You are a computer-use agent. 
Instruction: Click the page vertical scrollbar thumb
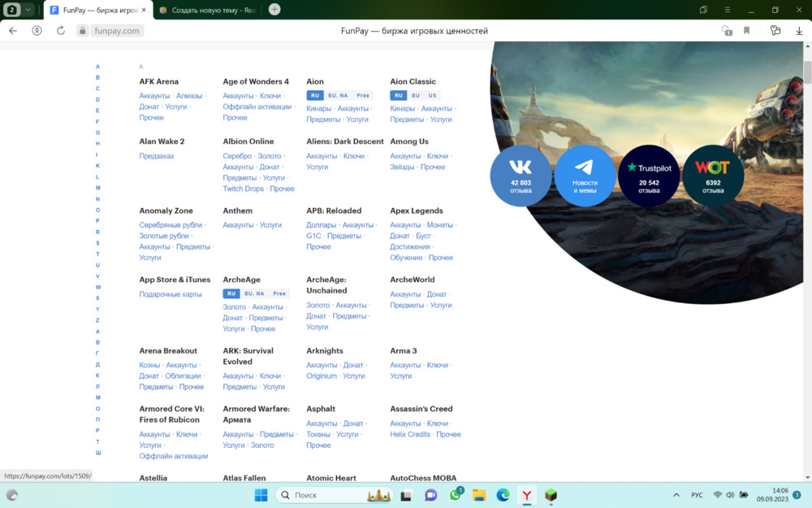807,72
